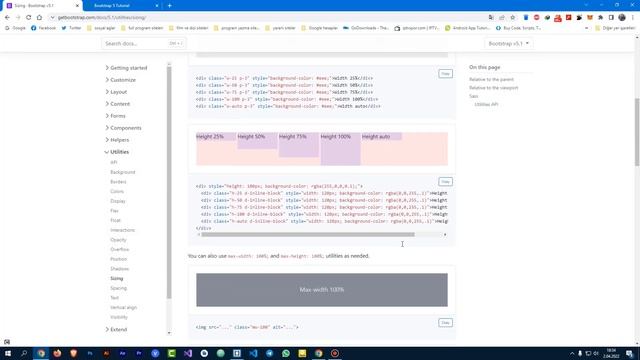640x360 pixels.
Task: Open the Google bookmark
Action: tap(15, 28)
